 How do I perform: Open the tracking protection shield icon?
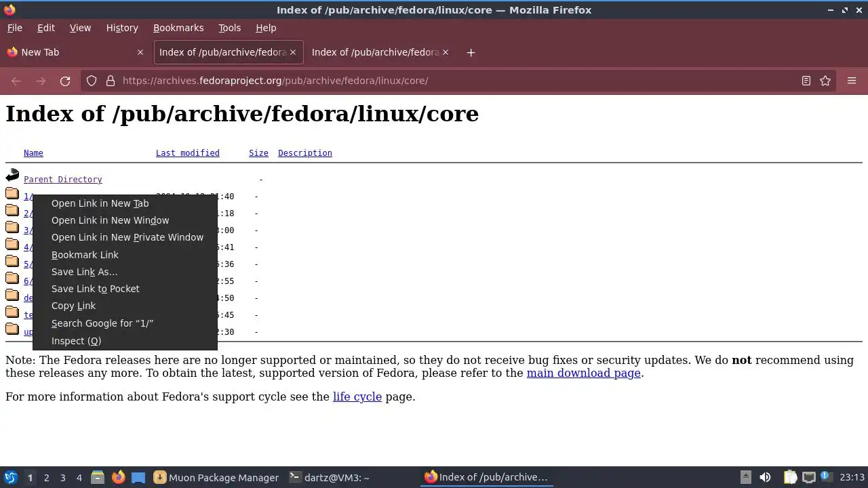92,81
